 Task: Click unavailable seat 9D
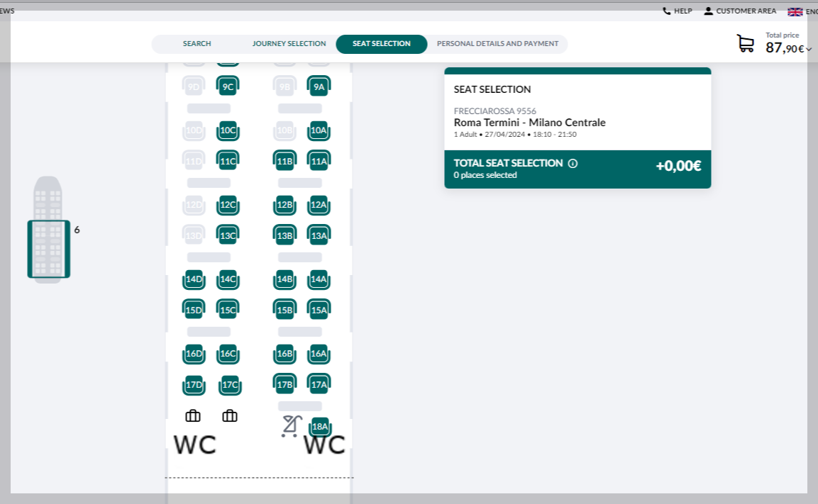pyautogui.click(x=194, y=86)
